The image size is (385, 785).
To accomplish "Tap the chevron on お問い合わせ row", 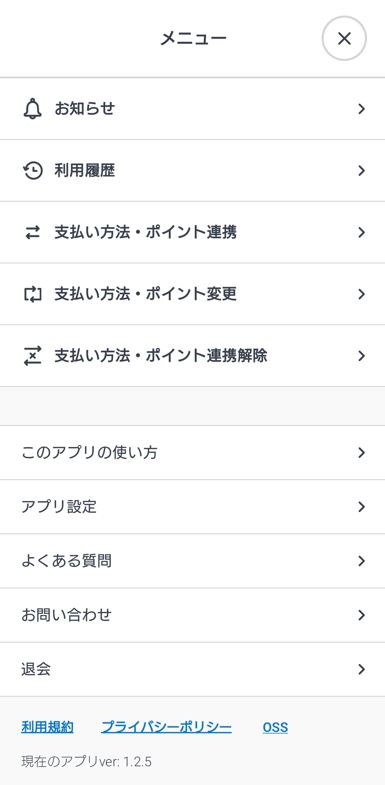I will click(361, 615).
